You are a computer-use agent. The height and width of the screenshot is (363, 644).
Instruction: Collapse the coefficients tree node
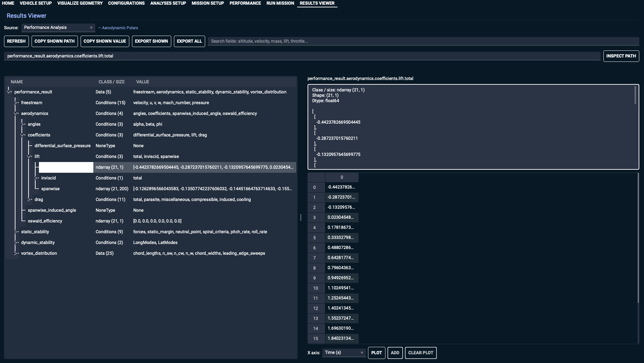point(22,135)
